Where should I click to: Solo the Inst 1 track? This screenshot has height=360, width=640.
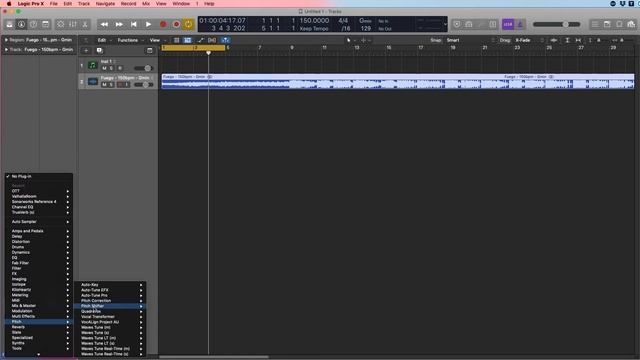point(111,68)
